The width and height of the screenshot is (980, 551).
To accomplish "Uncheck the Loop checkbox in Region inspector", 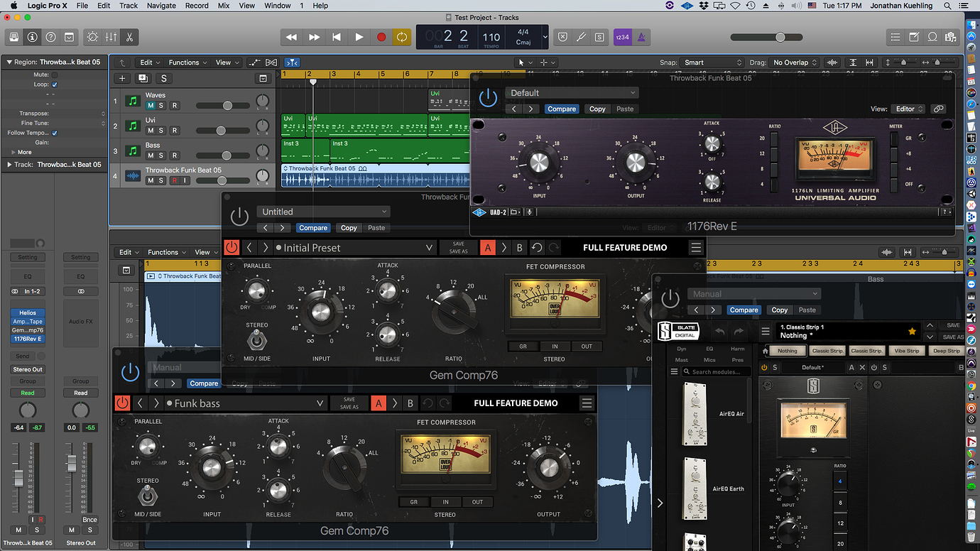I will [x=55, y=84].
